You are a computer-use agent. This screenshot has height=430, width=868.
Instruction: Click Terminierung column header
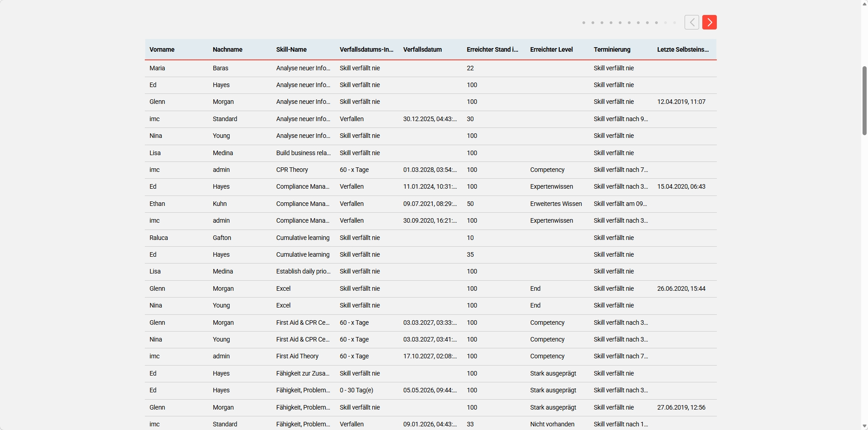tap(612, 49)
